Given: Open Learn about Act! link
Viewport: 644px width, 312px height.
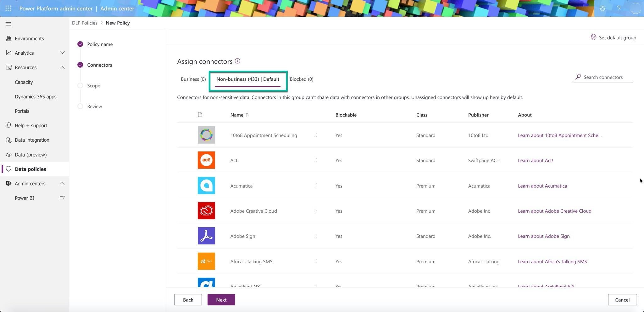Looking at the screenshot, I should tap(536, 160).
